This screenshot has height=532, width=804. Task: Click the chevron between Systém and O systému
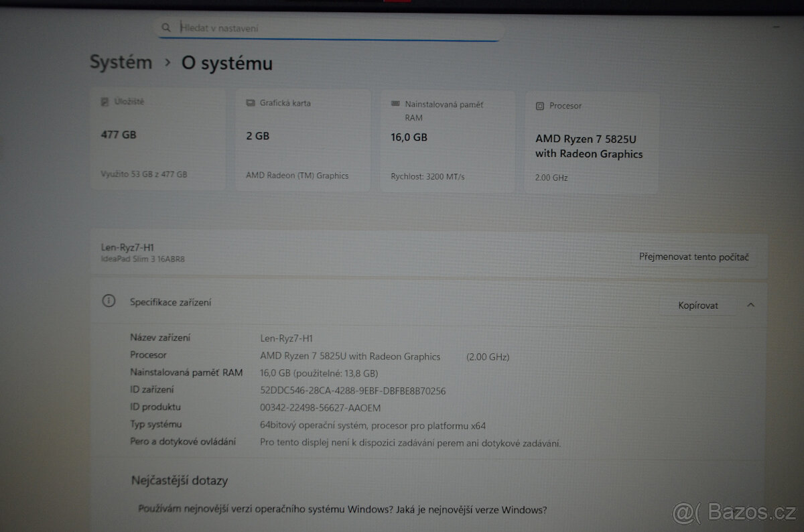click(x=167, y=62)
